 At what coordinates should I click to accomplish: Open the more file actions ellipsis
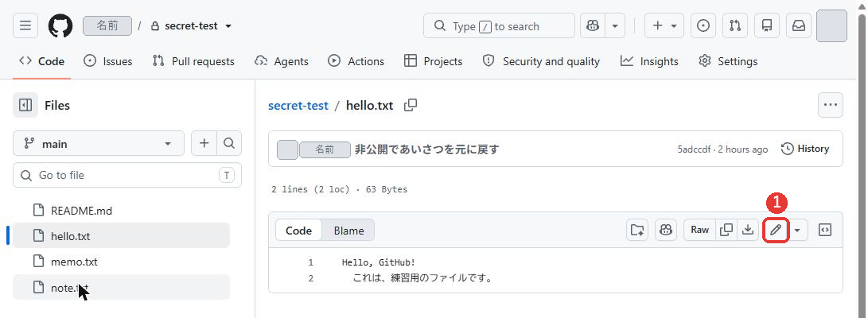tap(831, 105)
